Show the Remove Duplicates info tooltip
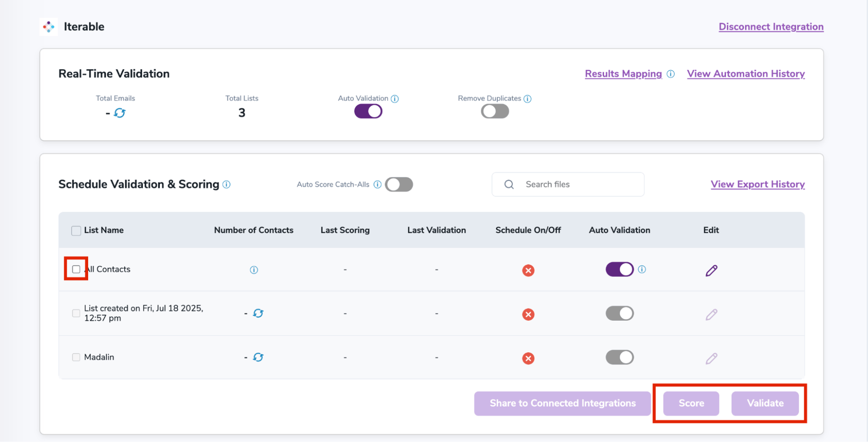The image size is (868, 442). 527,99
